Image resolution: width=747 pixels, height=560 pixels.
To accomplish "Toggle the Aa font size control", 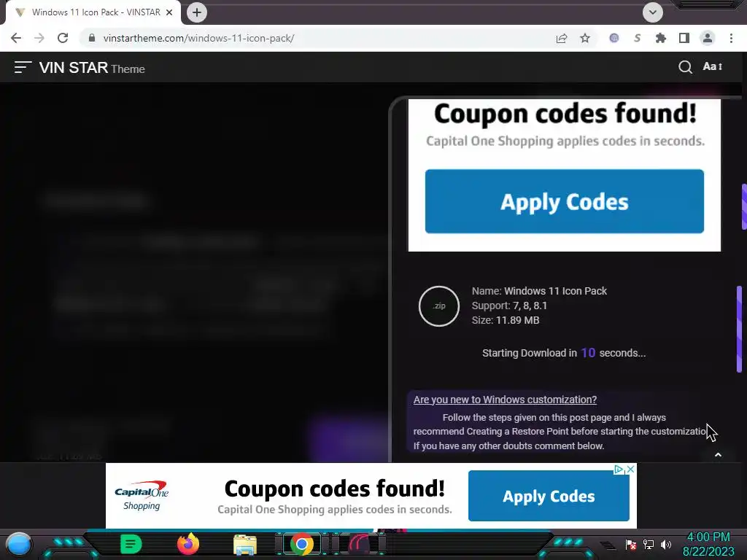I will point(713,66).
